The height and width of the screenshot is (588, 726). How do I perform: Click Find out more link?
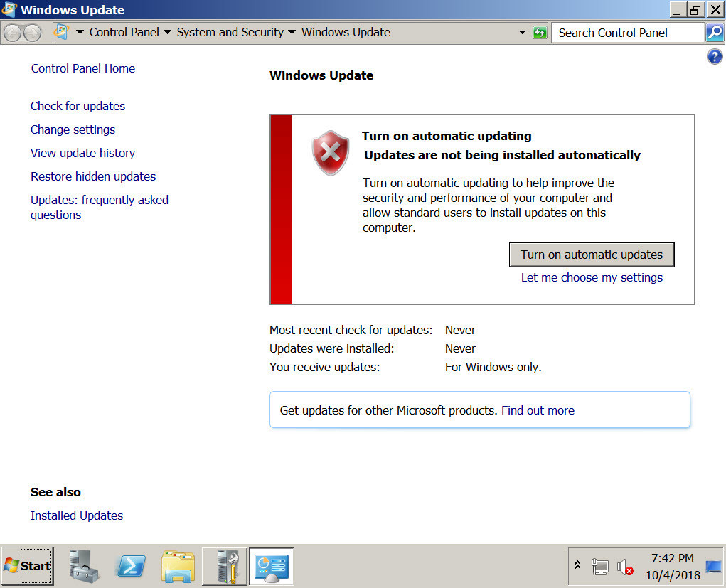538,411
